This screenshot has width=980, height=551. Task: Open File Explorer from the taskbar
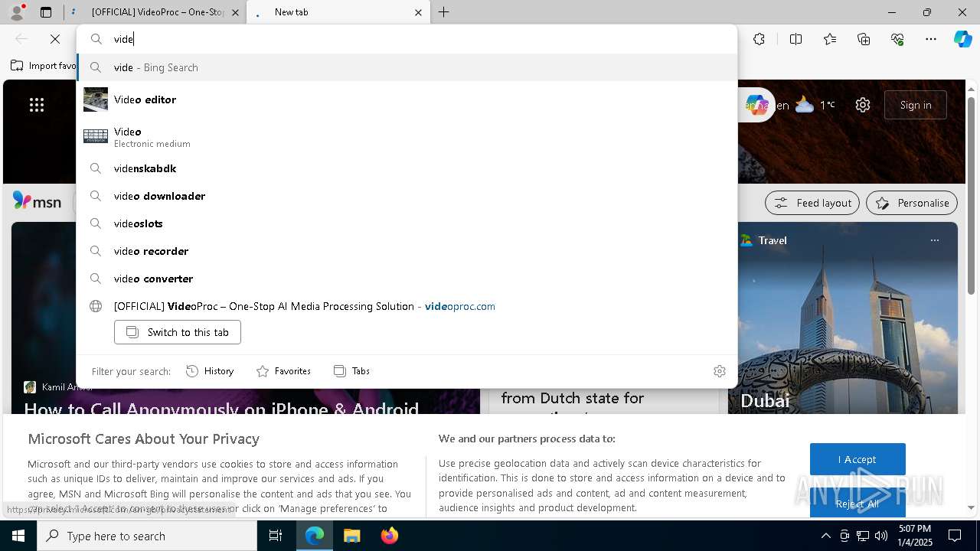coord(351,536)
